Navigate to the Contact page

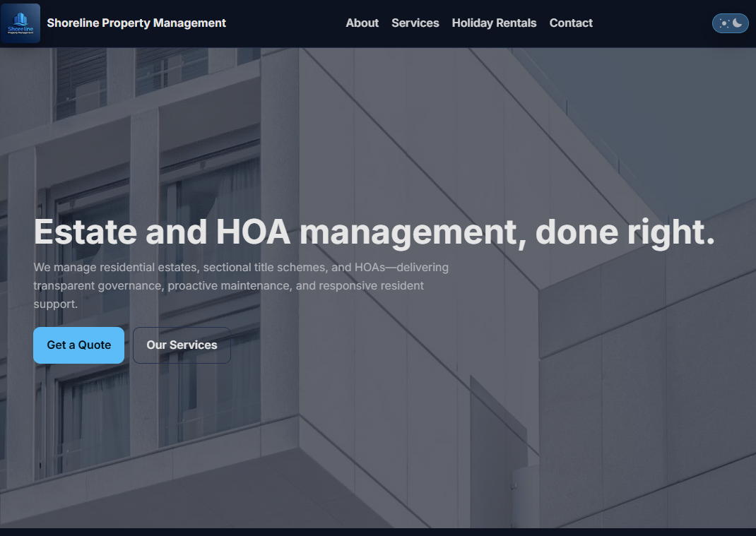(570, 23)
